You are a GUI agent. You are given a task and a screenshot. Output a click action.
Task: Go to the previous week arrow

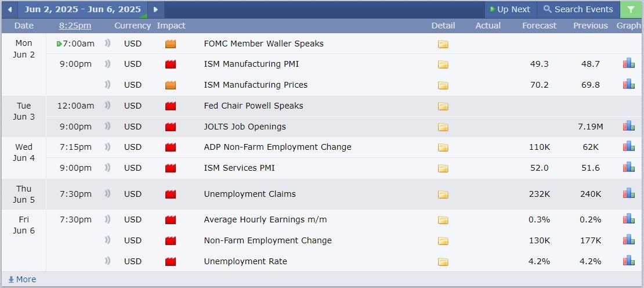pyautogui.click(x=9, y=9)
